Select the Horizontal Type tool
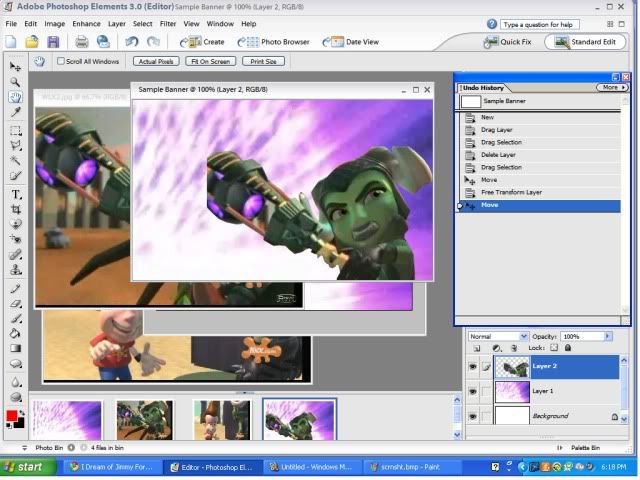 [15, 194]
